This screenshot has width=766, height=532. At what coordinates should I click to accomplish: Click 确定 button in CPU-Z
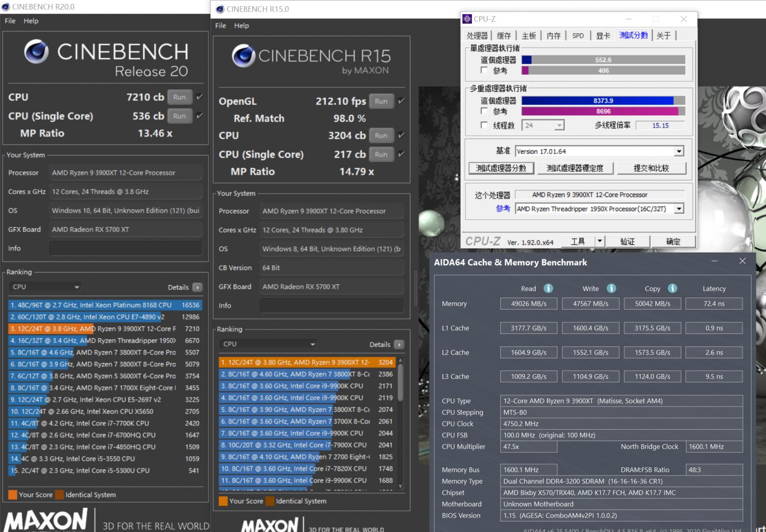click(x=673, y=241)
